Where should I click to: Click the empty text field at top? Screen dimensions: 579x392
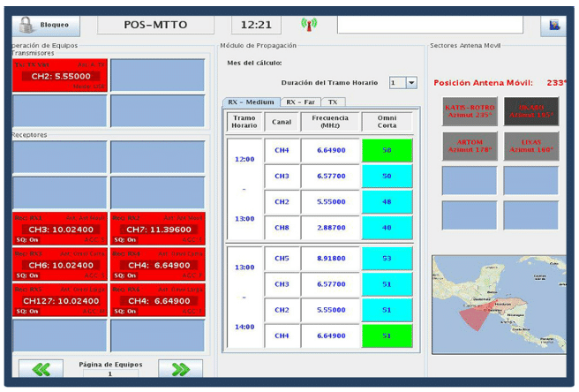coord(430,25)
